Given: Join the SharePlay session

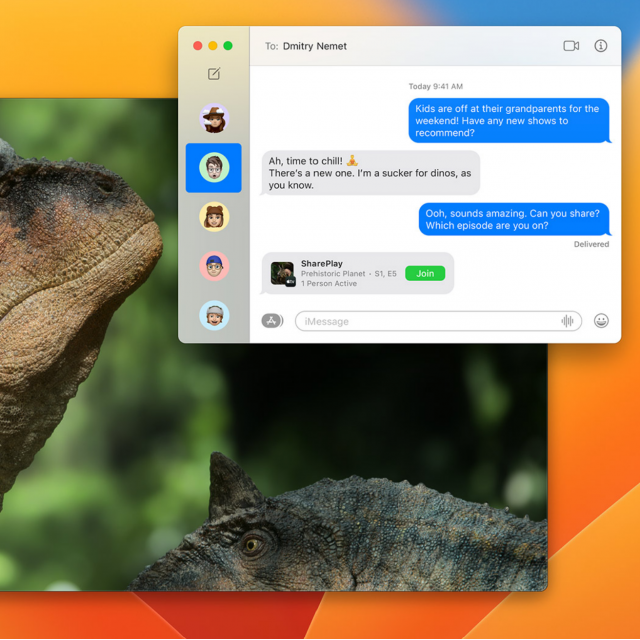Looking at the screenshot, I should click(425, 273).
